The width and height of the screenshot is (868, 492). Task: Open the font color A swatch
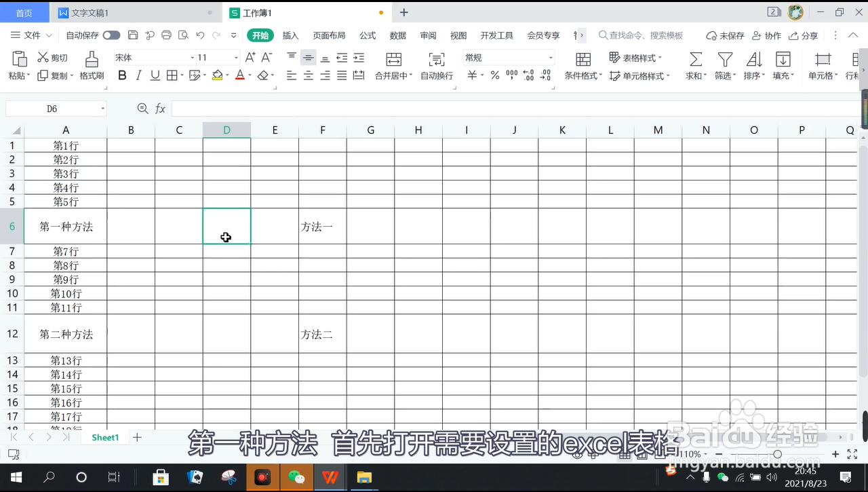pos(239,75)
